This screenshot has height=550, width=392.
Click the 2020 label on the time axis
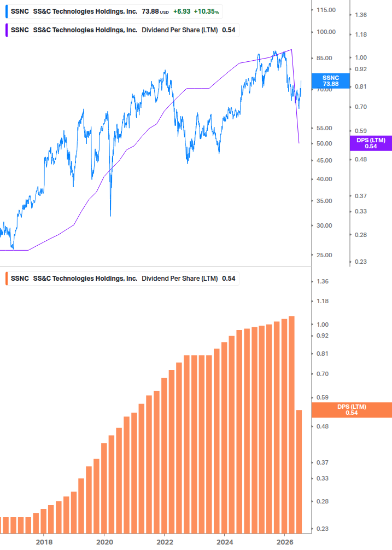104,542
